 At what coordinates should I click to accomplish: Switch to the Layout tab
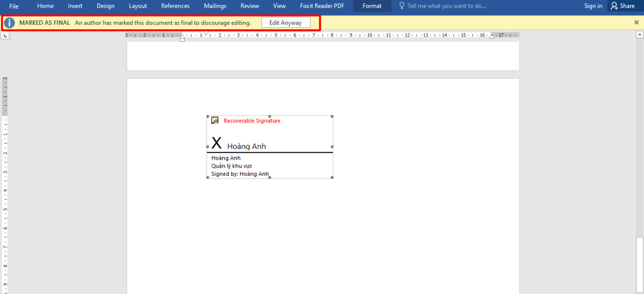pos(138,6)
